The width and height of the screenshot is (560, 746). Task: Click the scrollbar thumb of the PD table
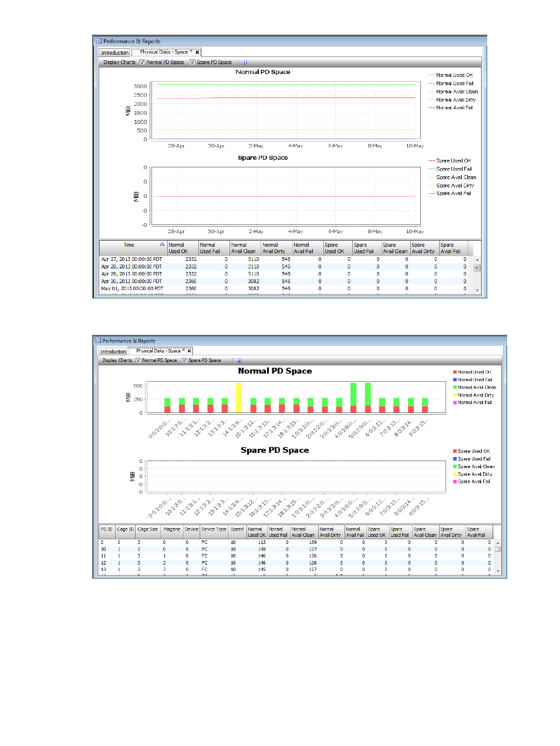click(498, 550)
